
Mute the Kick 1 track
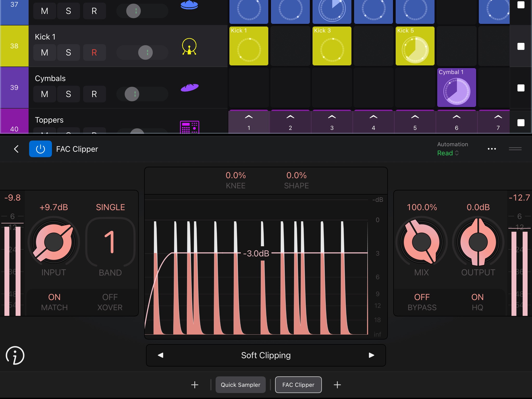point(45,52)
